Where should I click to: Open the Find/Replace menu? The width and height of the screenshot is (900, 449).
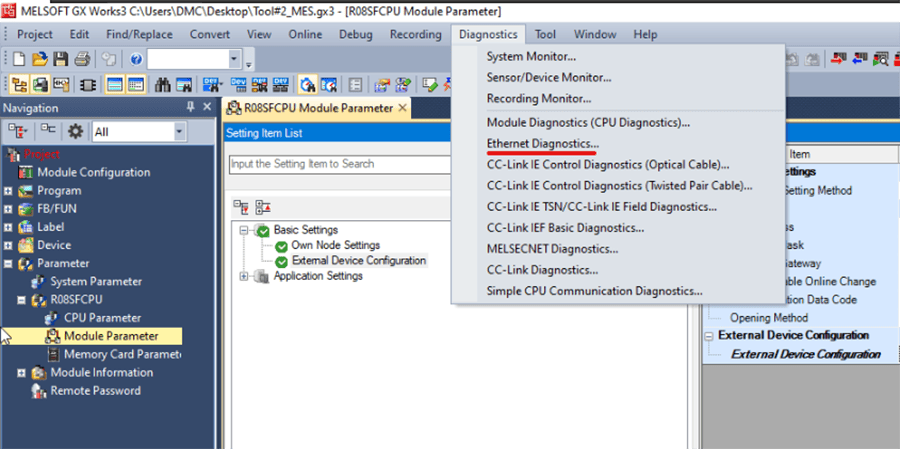click(x=139, y=34)
